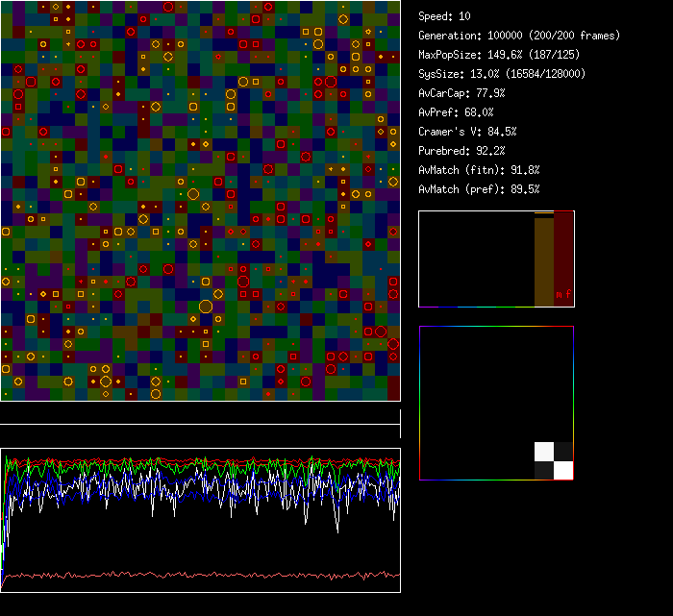Click the Cramer's V: 84.5% statistic
Screen dimensions: 673x616
tap(467, 132)
